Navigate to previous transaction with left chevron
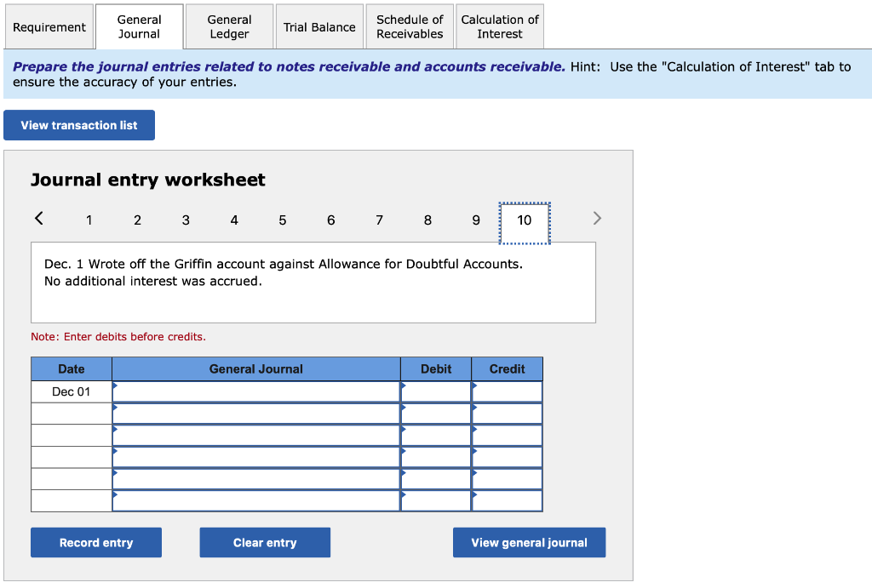The image size is (872, 588). (x=38, y=218)
